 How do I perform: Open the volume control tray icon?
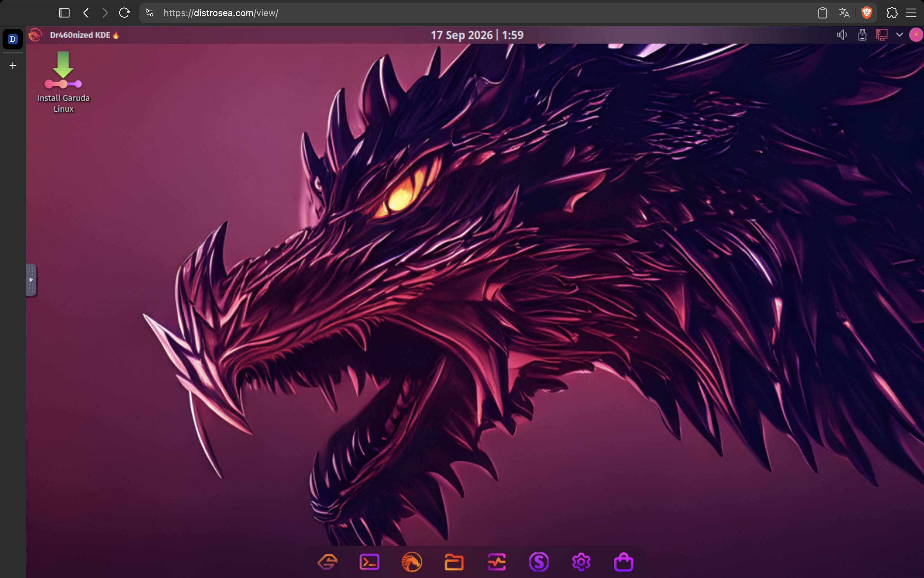tap(842, 35)
